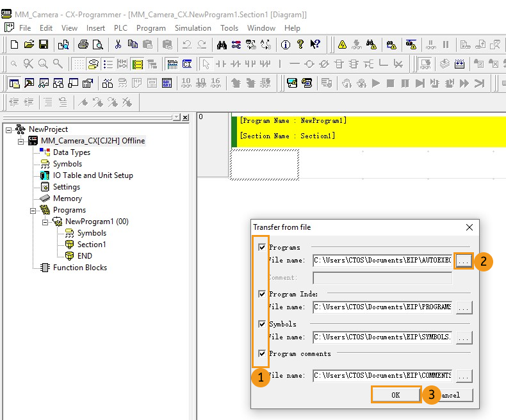Click OK in Transfer from file dialog
Viewport: 506px width, 420px height.
click(395, 395)
